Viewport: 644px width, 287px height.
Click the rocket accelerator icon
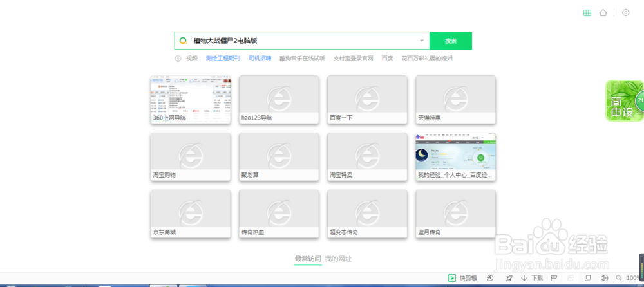coord(509,278)
